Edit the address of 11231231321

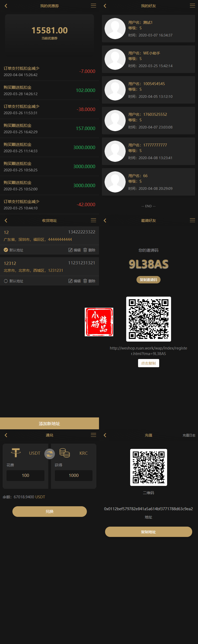[74, 281]
